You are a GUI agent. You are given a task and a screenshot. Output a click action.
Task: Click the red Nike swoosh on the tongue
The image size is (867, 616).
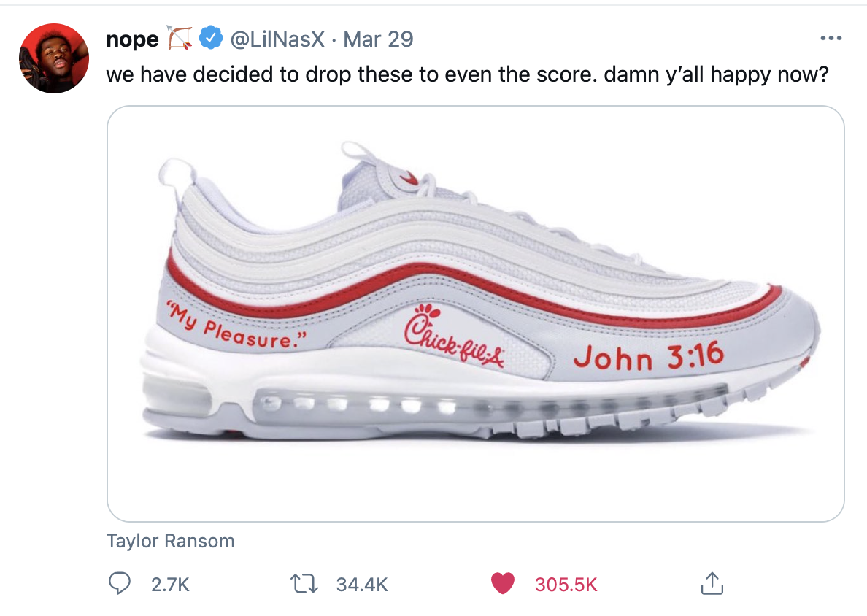click(x=411, y=177)
